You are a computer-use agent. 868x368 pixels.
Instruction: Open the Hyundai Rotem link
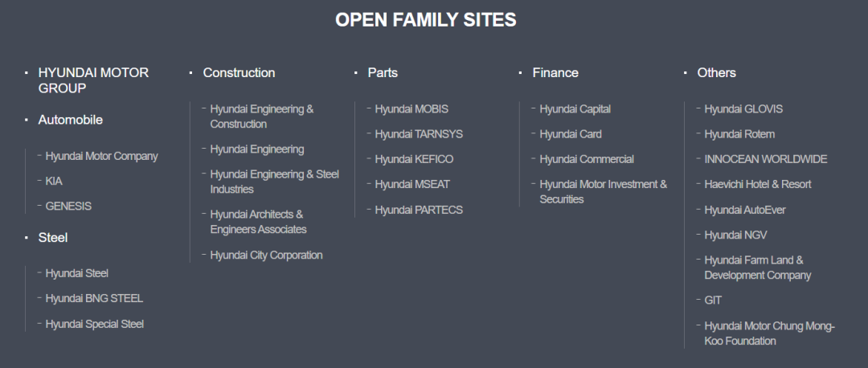(739, 134)
